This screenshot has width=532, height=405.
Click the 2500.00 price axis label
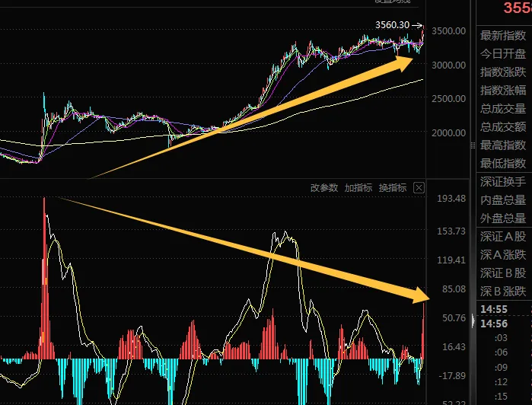tap(448, 99)
